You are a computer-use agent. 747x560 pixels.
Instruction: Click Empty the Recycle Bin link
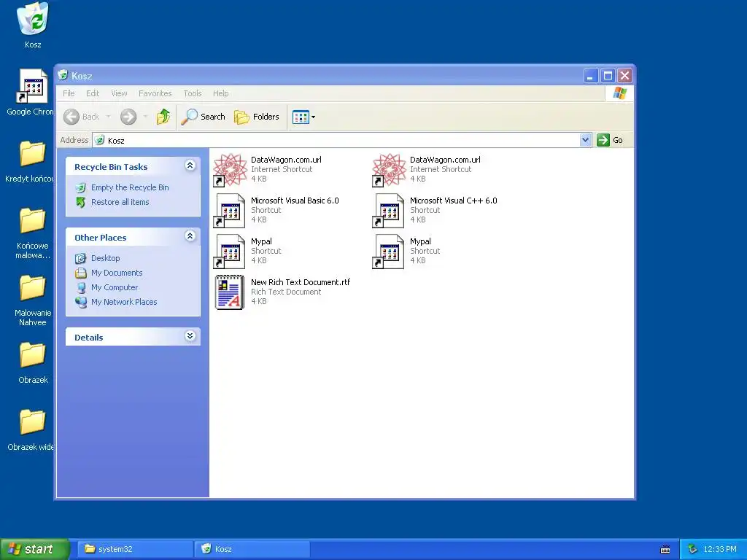(130, 187)
